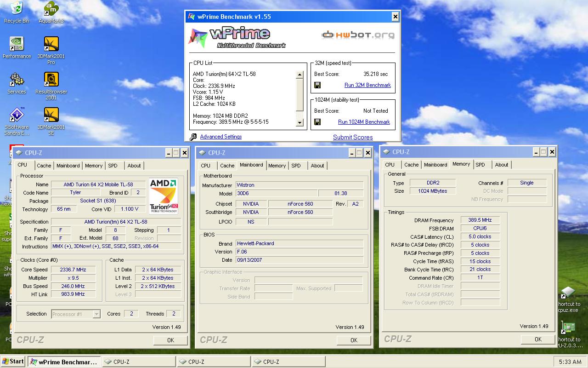The height and width of the screenshot is (368, 588).
Task: Click the Manufacturer field Wistron
Action: (x=300, y=185)
